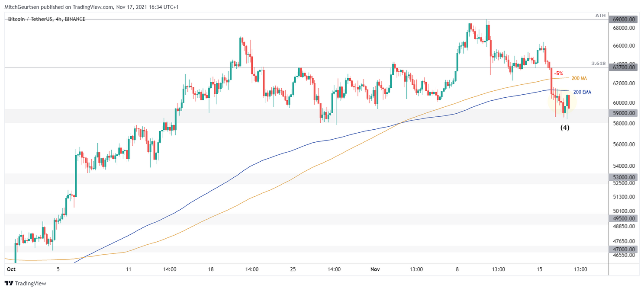The image size is (644, 291).
Task: Click the 18 date on time axis
Action: (211, 269)
